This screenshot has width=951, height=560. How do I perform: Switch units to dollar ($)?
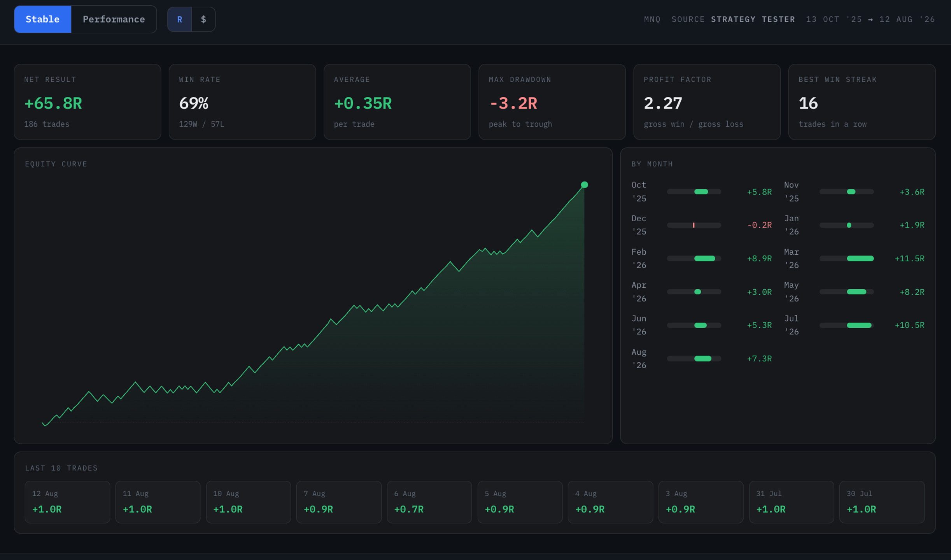[203, 19]
